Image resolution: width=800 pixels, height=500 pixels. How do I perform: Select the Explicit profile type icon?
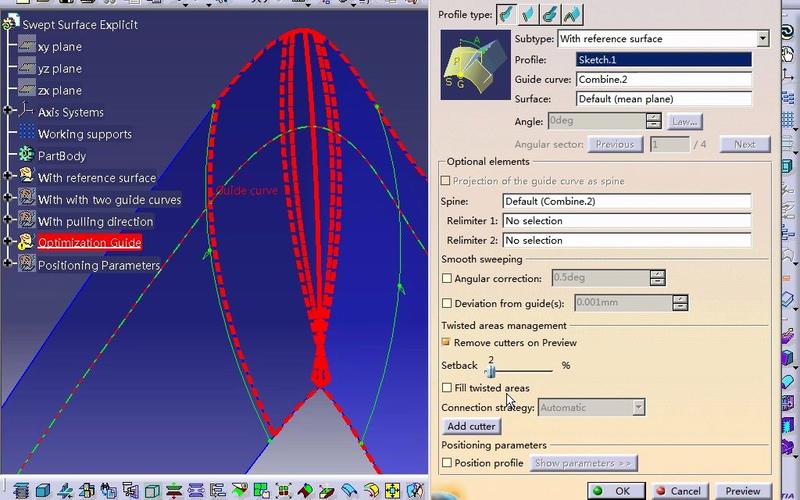(506, 14)
